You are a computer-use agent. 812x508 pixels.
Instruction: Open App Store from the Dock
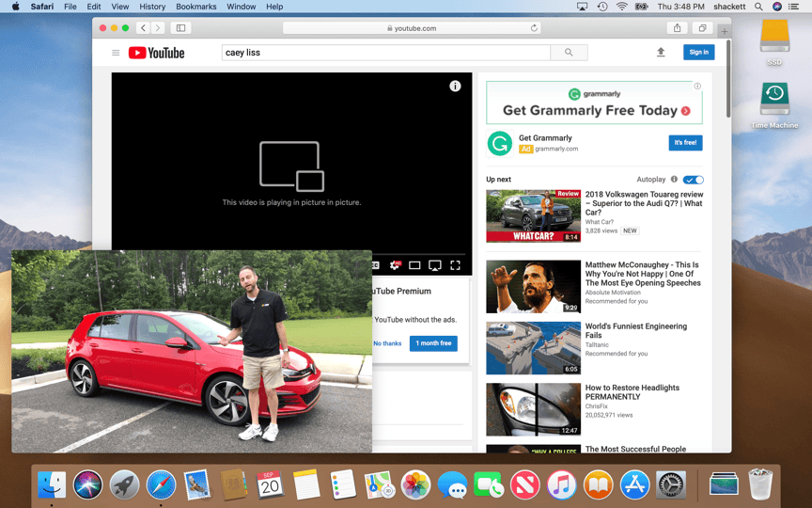634,484
